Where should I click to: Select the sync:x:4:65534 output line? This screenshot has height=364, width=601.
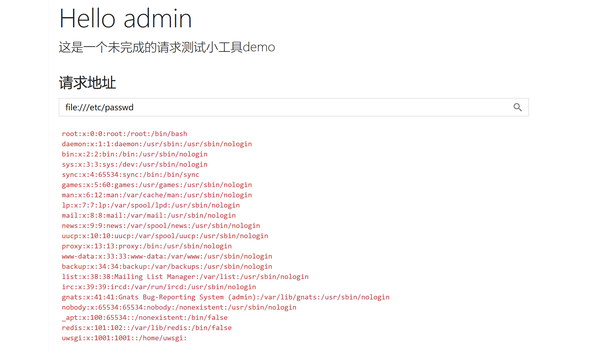[130, 175]
